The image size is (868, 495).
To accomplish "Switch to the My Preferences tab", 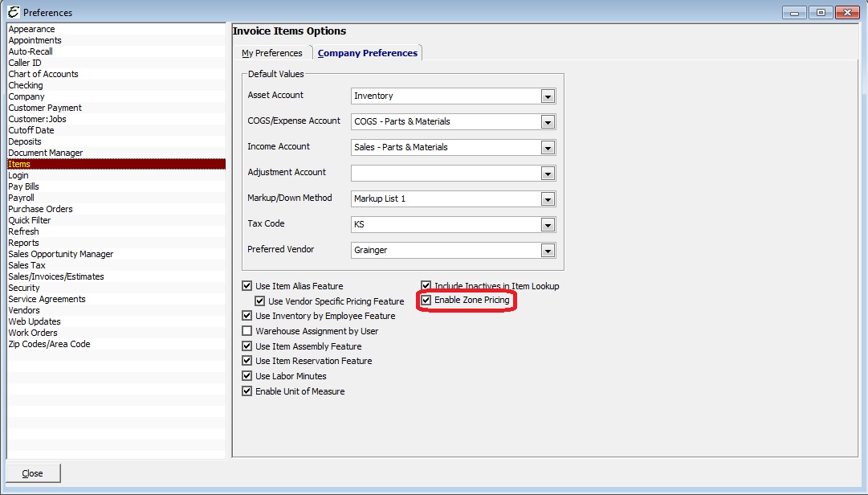I will [x=274, y=51].
